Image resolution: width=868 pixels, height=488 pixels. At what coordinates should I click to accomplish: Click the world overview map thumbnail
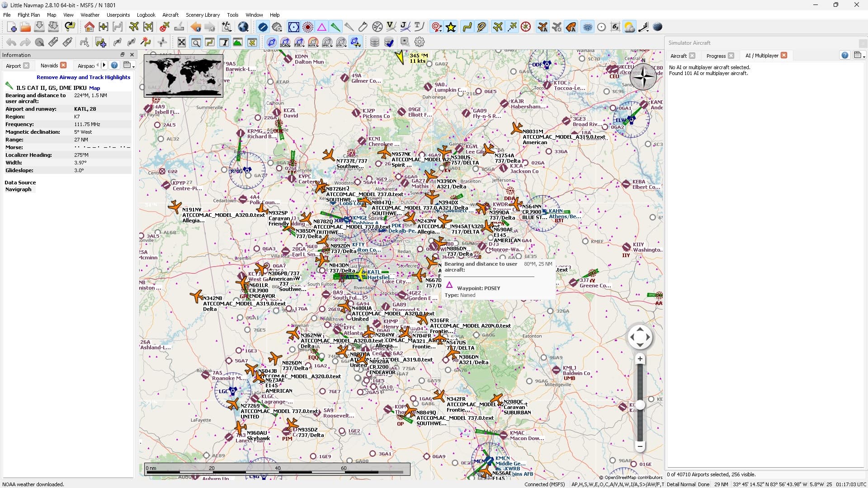(x=184, y=75)
